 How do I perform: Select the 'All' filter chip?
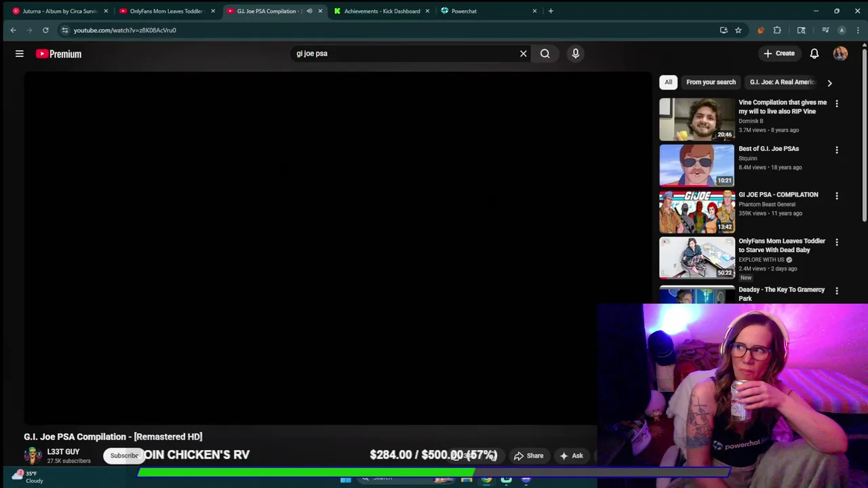pyautogui.click(x=668, y=82)
